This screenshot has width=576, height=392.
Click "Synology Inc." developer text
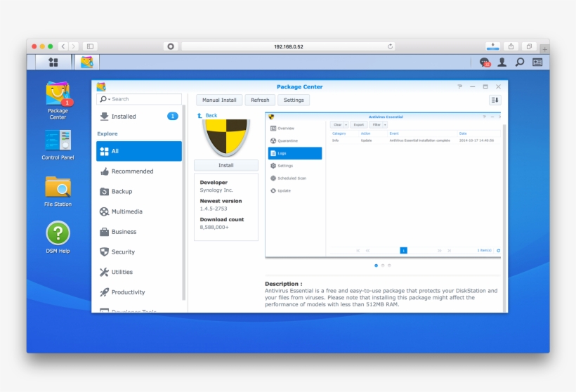click(x=216, y=190)
